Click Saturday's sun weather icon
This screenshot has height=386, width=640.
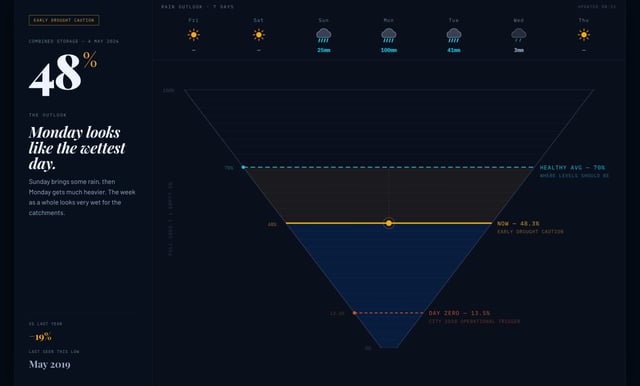coord(259,35)
